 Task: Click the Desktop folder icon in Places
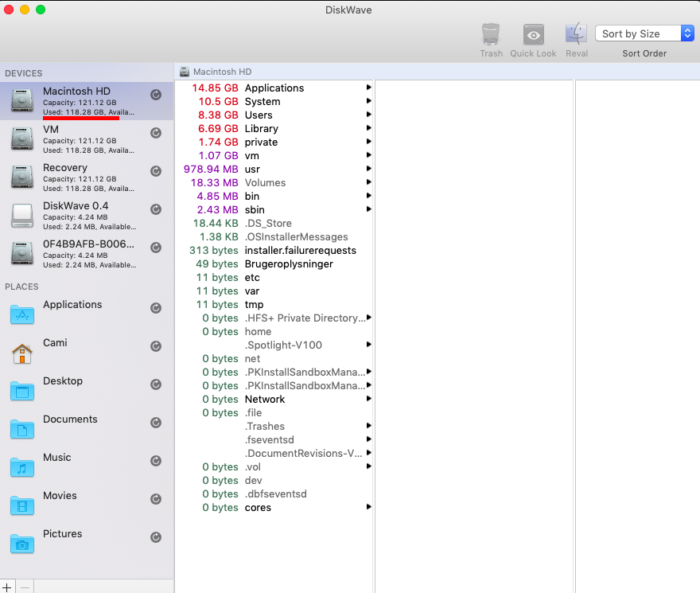tap(22, 391)
